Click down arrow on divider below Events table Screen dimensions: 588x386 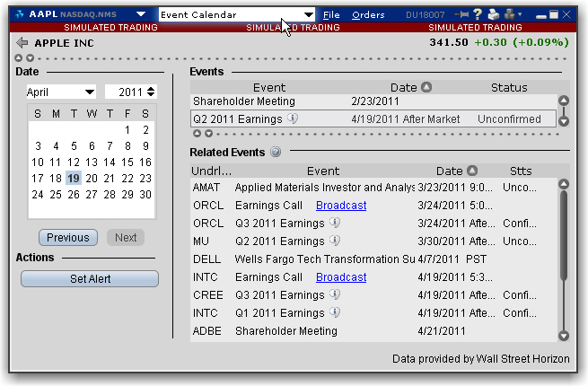(x=208, y=133)
